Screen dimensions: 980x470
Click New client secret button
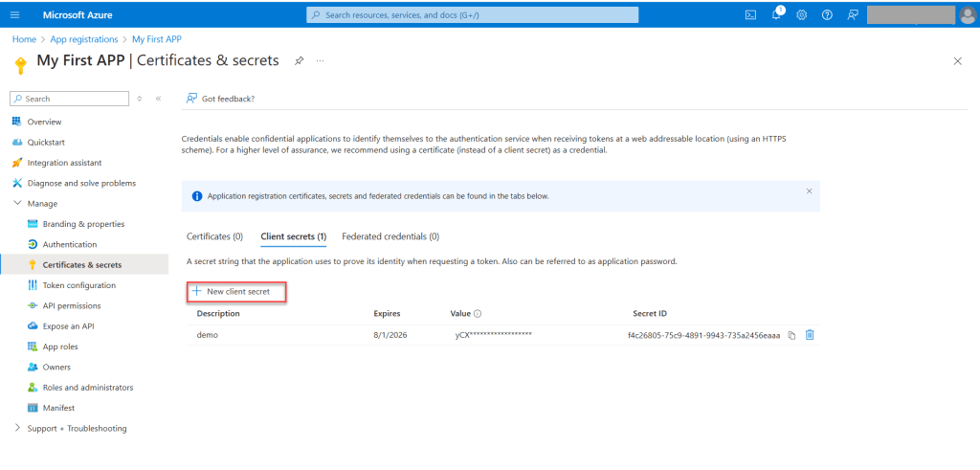[235, 291]
